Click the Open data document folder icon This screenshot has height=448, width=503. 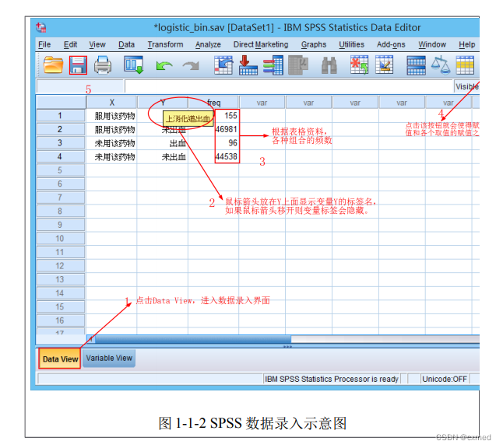coord(53,65)
